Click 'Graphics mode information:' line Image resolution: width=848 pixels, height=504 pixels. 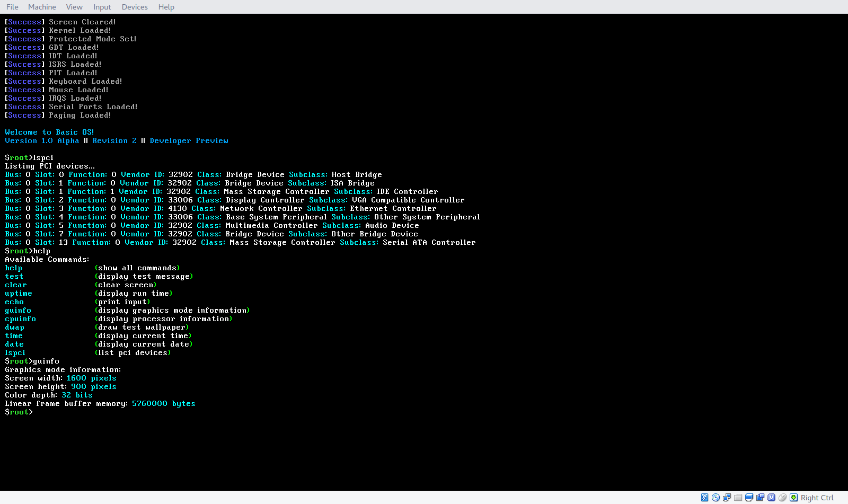tap(63, 369)
